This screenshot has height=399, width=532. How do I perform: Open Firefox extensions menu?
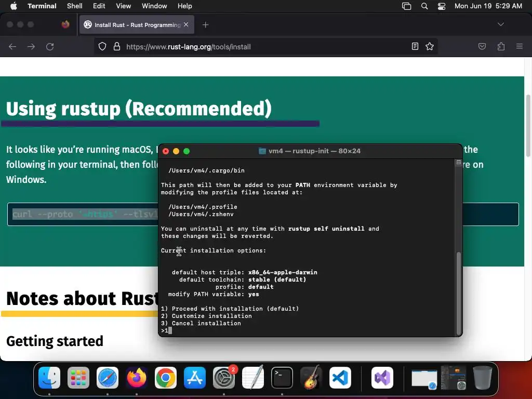click(501, 46)
